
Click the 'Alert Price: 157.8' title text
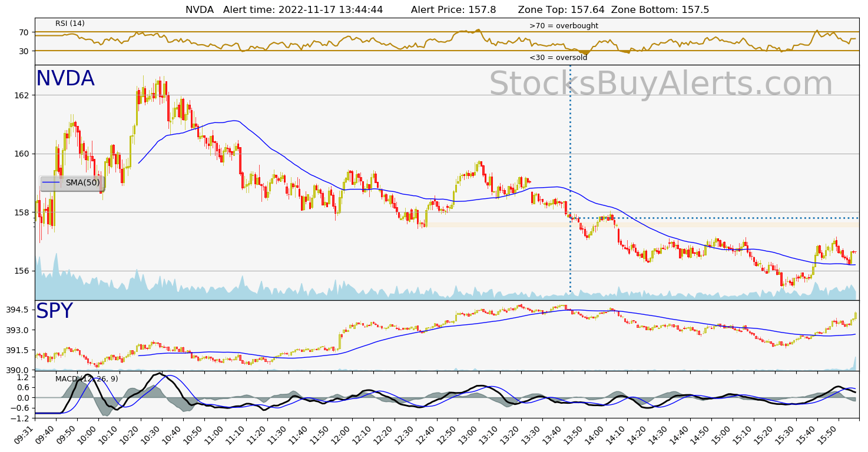(x=453, y=10)
